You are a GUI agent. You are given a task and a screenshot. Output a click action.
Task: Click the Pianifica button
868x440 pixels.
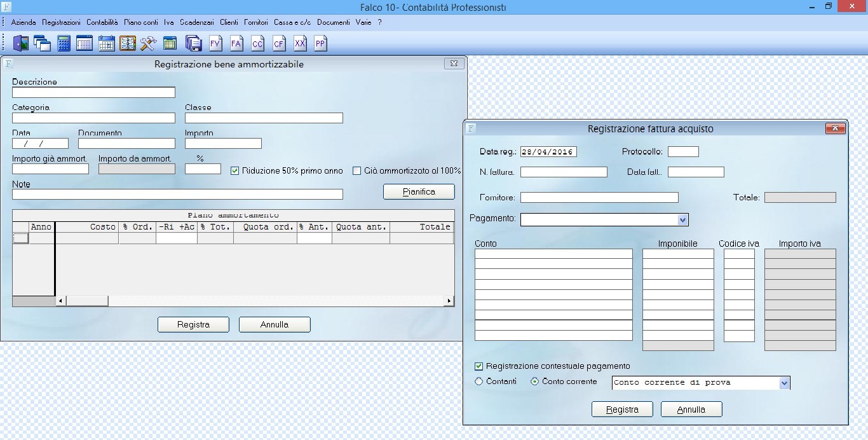point(419,191)
